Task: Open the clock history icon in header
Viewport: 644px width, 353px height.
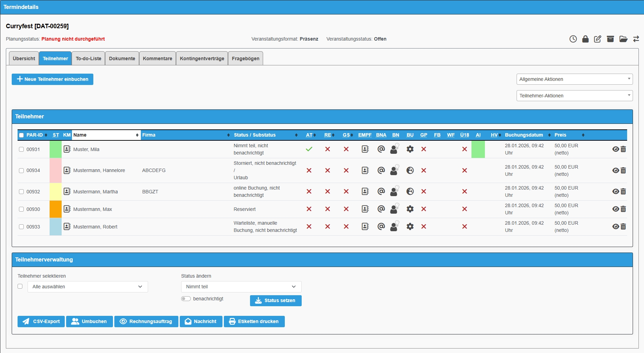Action: (573, 39)
